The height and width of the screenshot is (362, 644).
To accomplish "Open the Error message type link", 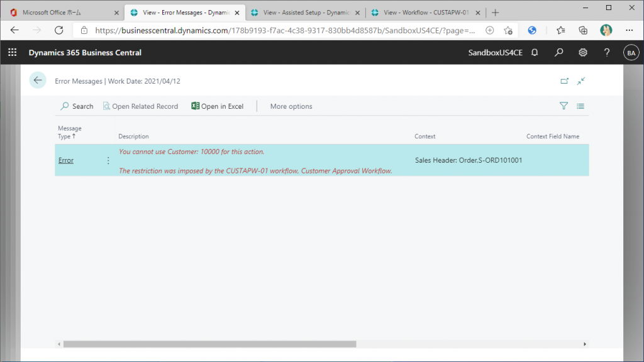I will [65, 160].
